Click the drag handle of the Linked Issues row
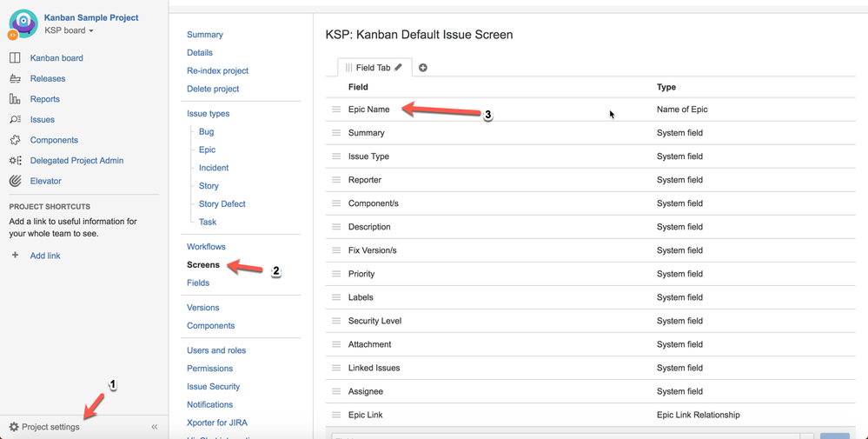868x439 pixels. click(336, 368)
